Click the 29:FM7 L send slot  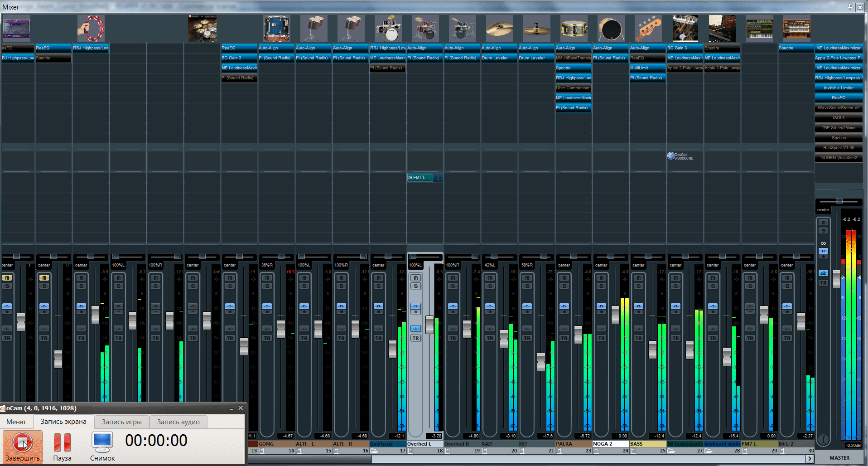424,178
